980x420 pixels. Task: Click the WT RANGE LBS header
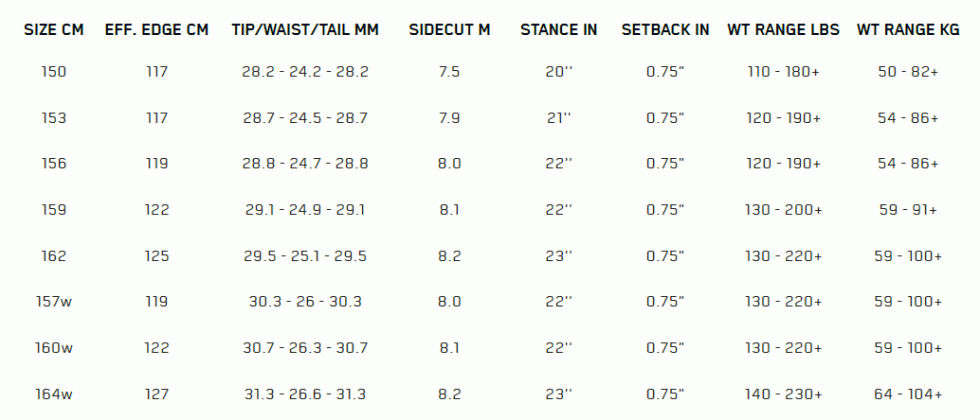tap(783, 30)
